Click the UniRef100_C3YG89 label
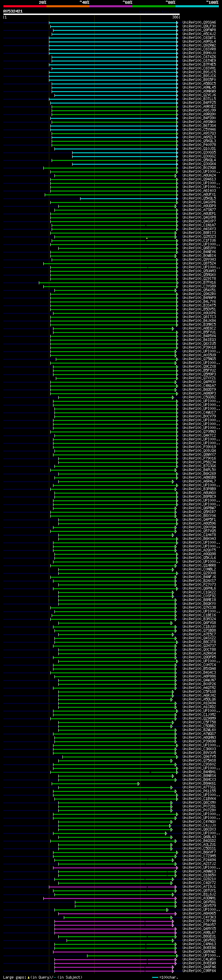Viewport: 222px width, 980px height. 199,286
